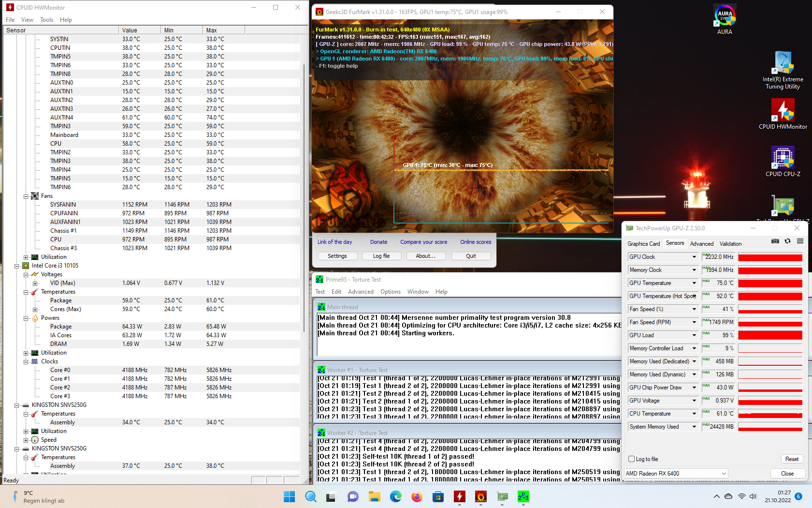Open the GPU Clock sensor dropdown
Viewport: 812px width, 508px height.
click(x=694, y=257)
